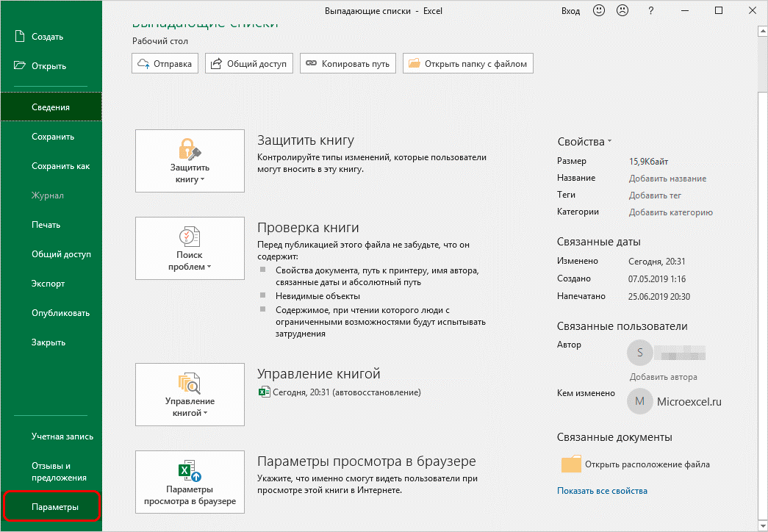
Task: Click the vertical scrollbar down arrow
Action: [762, 525]
